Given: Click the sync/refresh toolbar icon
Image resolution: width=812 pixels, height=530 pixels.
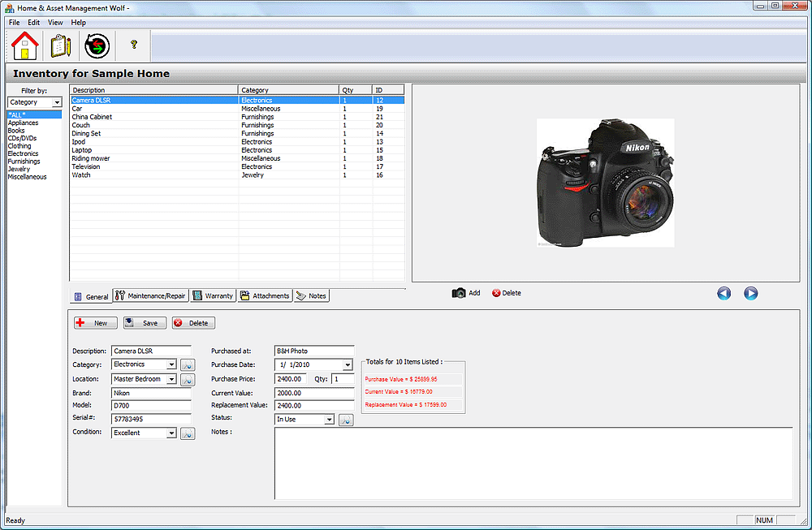Looking at the screenshot, I should pos(97,45).
